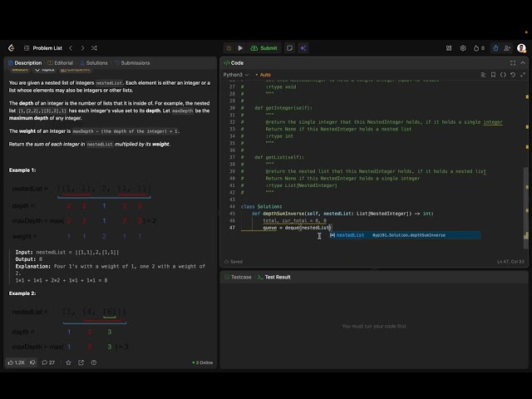
Task: Open the AI sparkle assistant icon
Action: pyautogui.click(x=303, y=48)
